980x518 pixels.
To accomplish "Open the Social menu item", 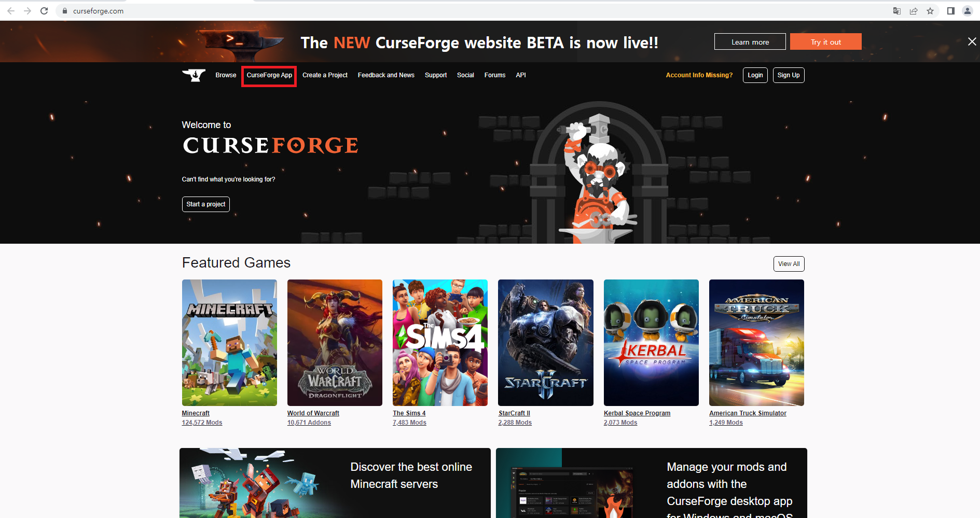I will coord(465,75).
